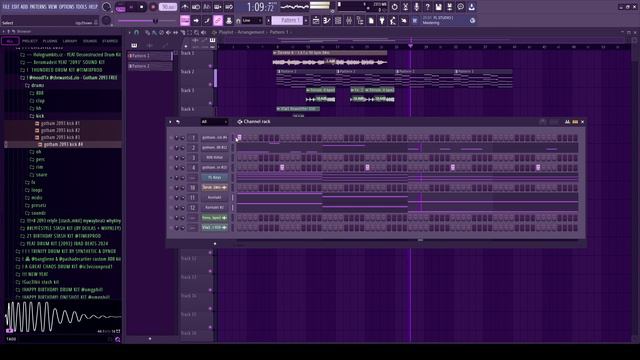Click the cloud icon in hint panel
The image size is (640, 360).
click(473, 20)
